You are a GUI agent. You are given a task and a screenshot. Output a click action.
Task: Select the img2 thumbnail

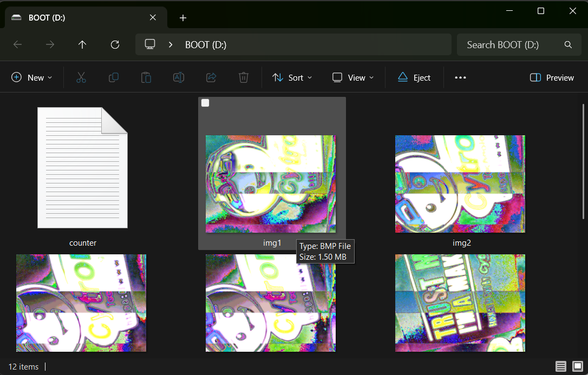pyautogui.click(x=460, y=183)
